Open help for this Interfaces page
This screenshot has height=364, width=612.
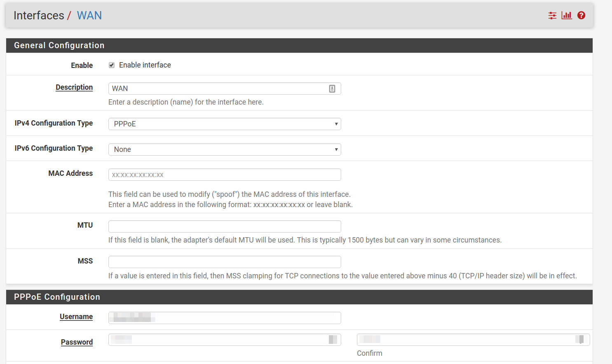coord(581,15)
